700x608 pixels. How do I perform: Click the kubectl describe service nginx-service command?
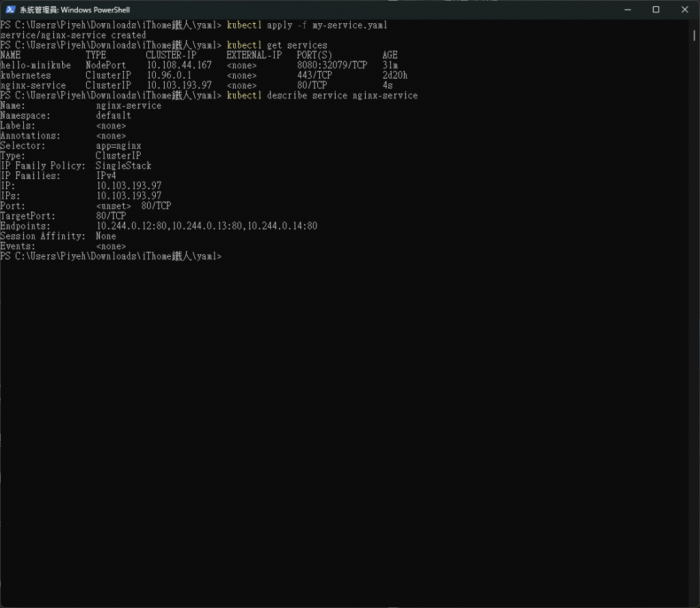322,96
